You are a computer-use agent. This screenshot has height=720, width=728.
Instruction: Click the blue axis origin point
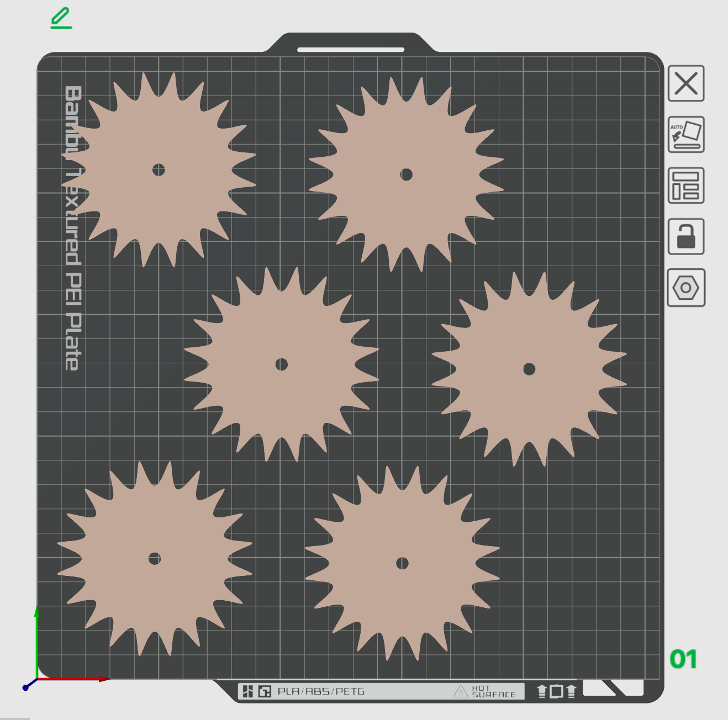pyautogui.click(x=25, y=687)
